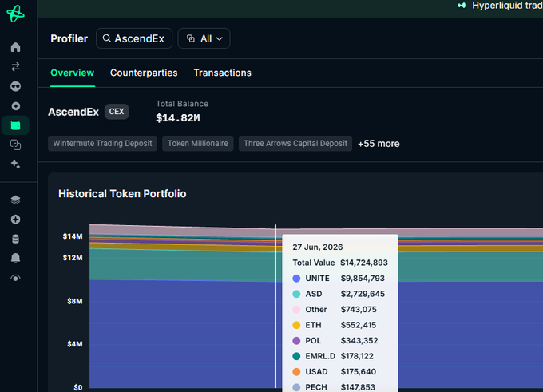This screenshot has height=392, width=543.
Task: Click the plus circle sidebar icon
Action: pyautogui.click(x=16, y=220)
